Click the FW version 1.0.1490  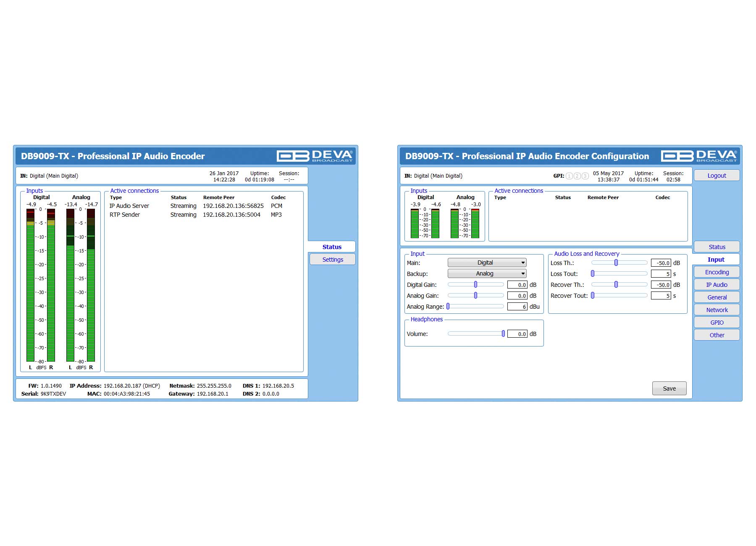(x=51, y=386)
